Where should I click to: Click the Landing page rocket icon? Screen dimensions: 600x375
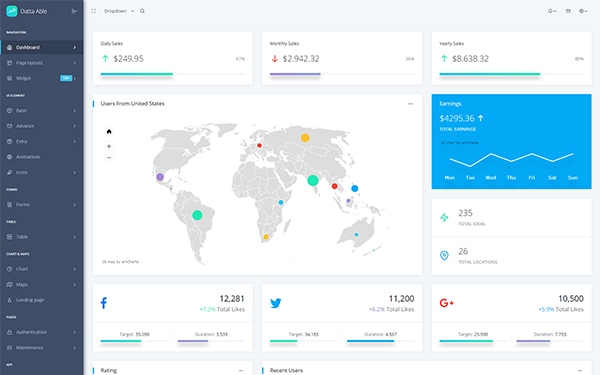(x=10, y=300)
